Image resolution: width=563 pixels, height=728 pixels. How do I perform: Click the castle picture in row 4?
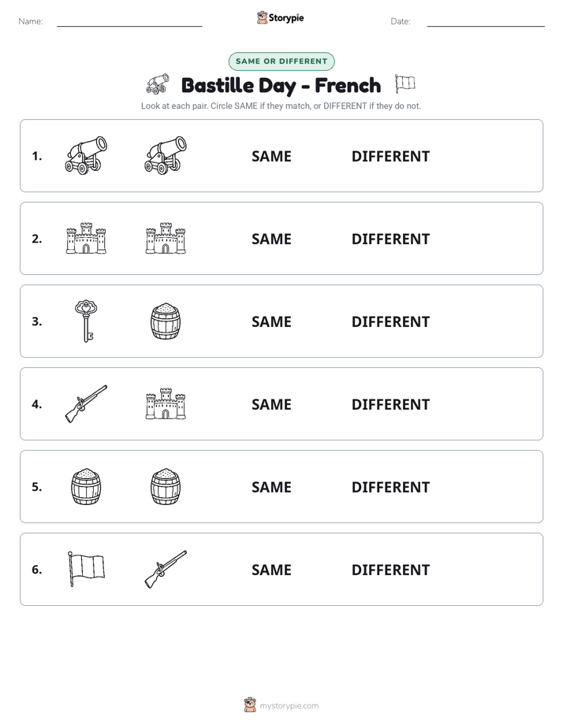(166, 403)
